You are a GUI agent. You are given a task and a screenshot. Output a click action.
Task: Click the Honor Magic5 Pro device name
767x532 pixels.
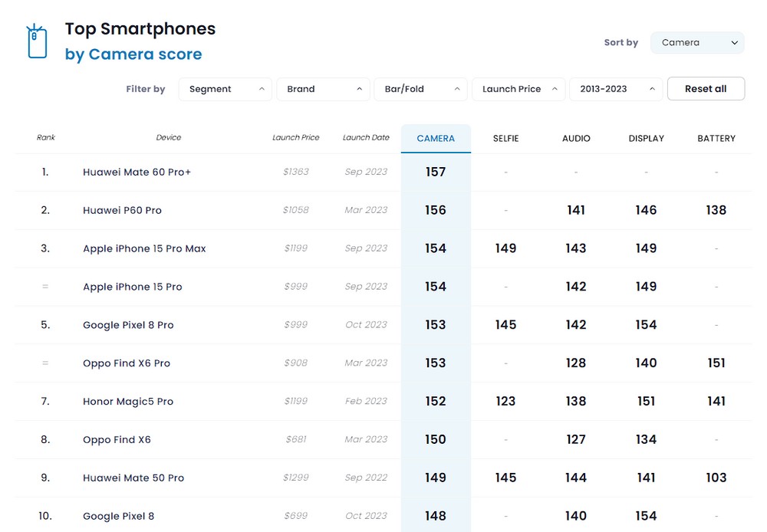coord(128,402)
